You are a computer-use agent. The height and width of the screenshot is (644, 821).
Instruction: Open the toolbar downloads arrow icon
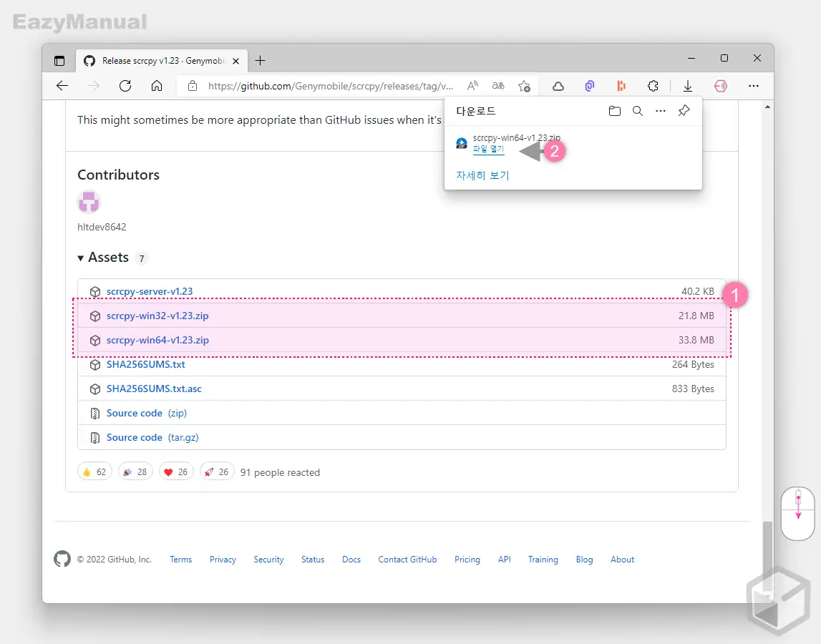[687, 86]
